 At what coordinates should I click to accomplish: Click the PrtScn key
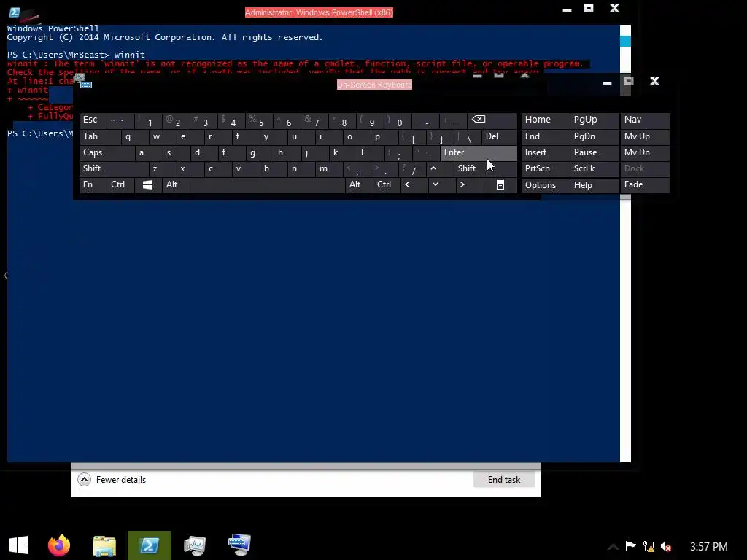546,168
